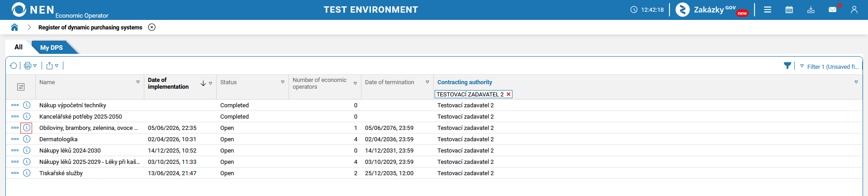The image size is (868, 196).
Task: Remove the TESTOVACÍ ZADAVATEL 2 filter tag
Action: tap(508, 94)
